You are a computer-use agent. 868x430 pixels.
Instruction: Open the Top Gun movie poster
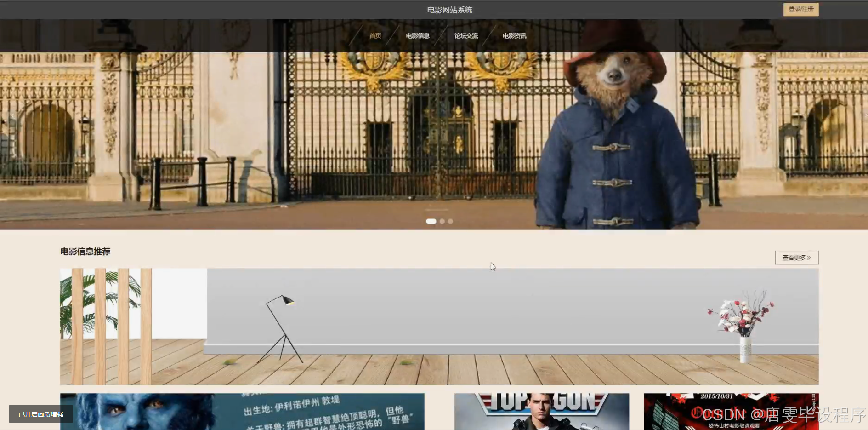tap(542, 412)
